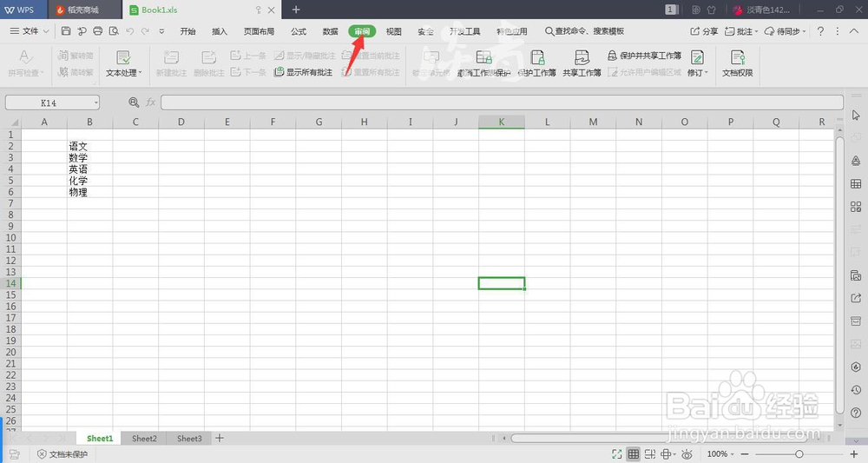Click 文档未保护 status indicator
The image size is (868, 463).
62,454
